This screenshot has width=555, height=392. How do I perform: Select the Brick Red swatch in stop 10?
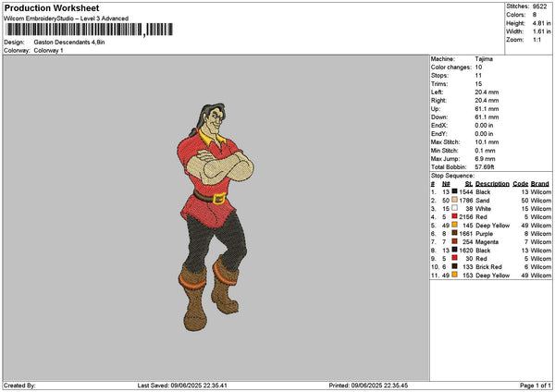(454, 266)
